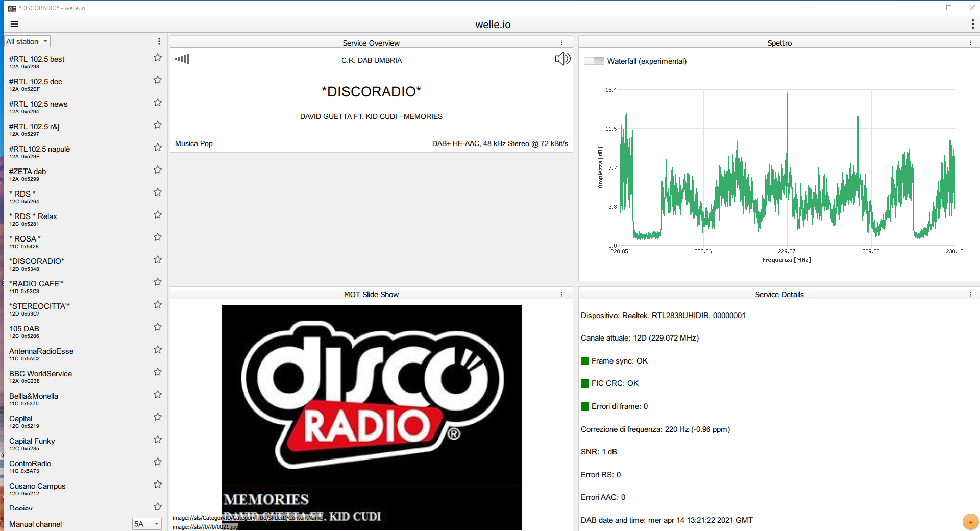Viewport: 980px width, 531px height.
Task: Star the Capital station
Action: click(x=158, y=417)
